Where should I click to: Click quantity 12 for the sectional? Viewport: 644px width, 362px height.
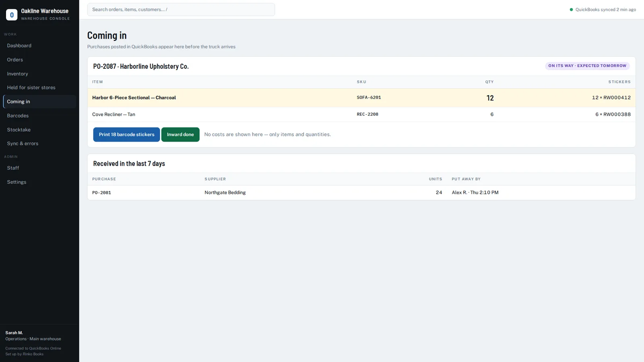pos(490,98)
